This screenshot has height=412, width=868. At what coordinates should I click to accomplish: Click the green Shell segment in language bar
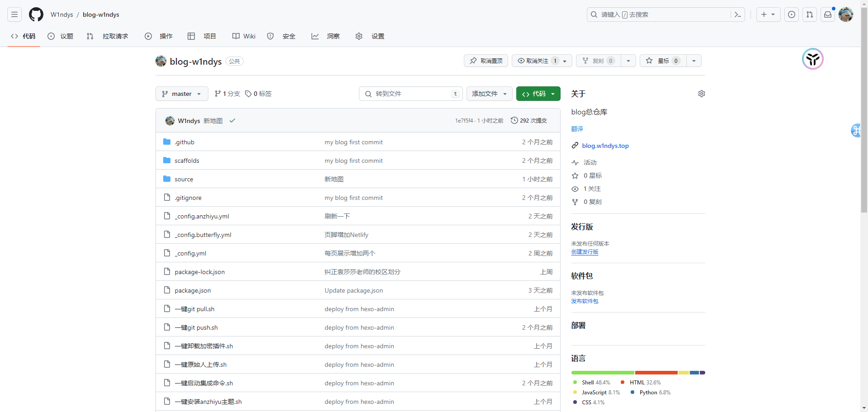[x=603, y=373]
